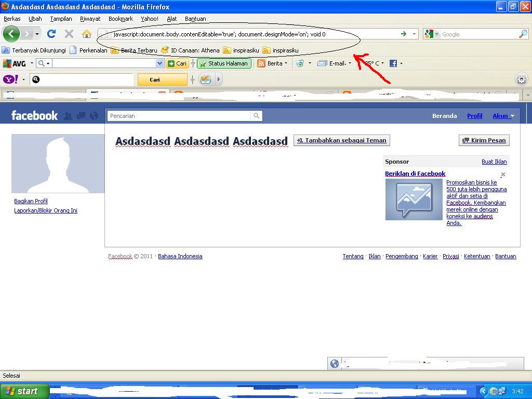The image size is (532, 399).
Task: Click the Pencarian search field
Action: coord(179,116)
